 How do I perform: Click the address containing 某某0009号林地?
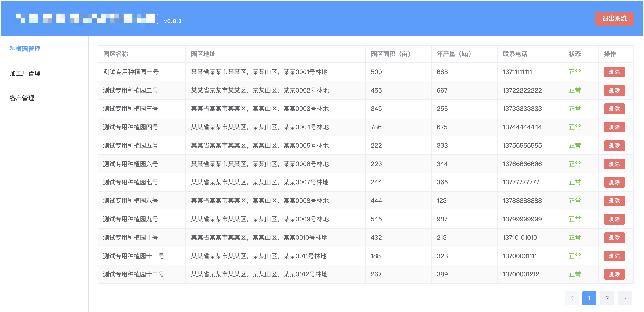point(260,219)
